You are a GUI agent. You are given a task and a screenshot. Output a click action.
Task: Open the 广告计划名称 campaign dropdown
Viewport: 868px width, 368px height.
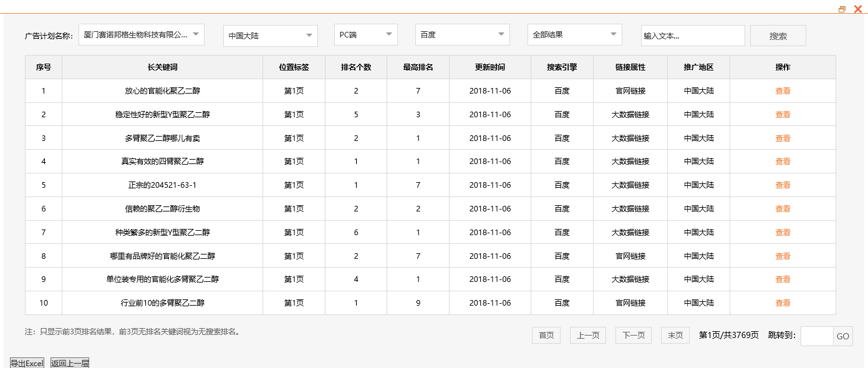coord(140,34)
